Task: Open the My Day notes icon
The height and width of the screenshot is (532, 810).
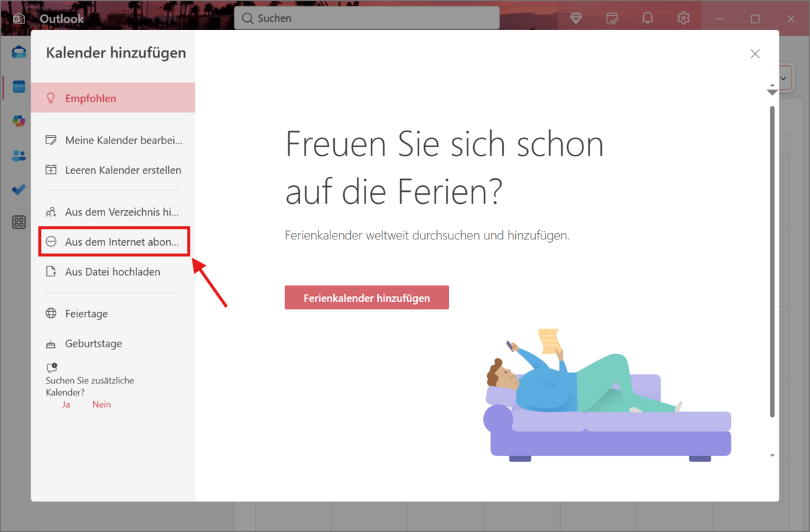Action: point(612,18)
